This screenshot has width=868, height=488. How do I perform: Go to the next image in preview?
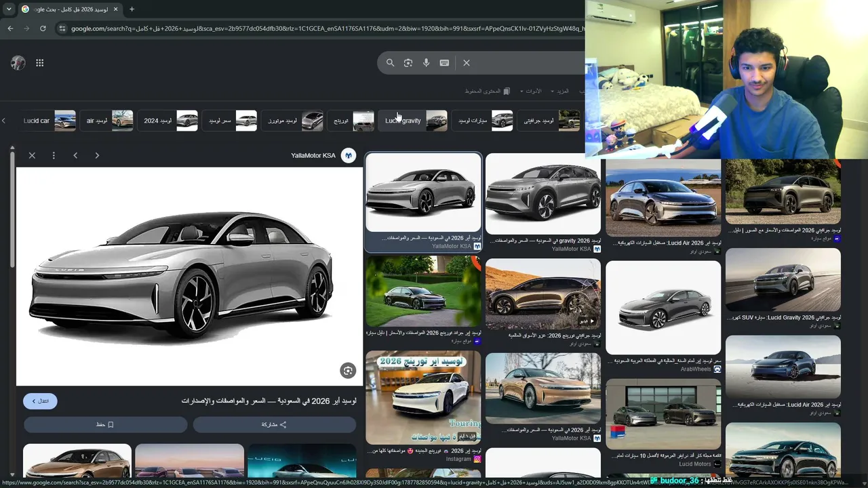[97, 156]
